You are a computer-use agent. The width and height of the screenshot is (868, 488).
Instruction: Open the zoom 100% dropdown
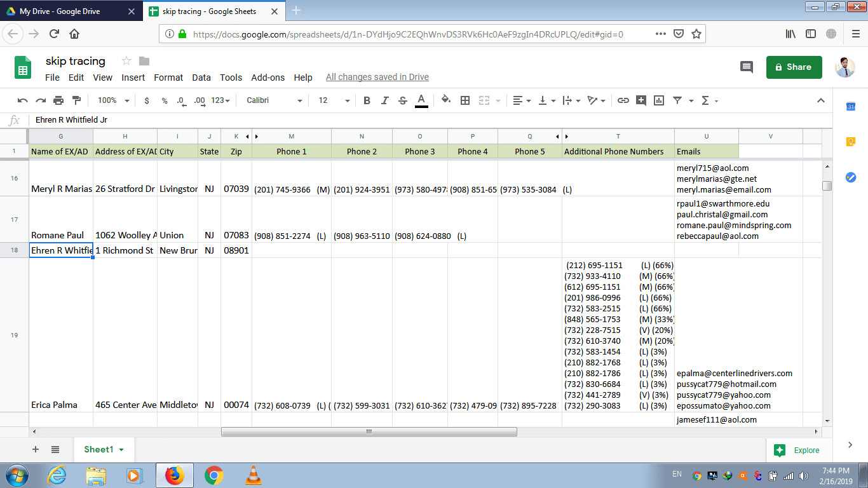point(113,100)
